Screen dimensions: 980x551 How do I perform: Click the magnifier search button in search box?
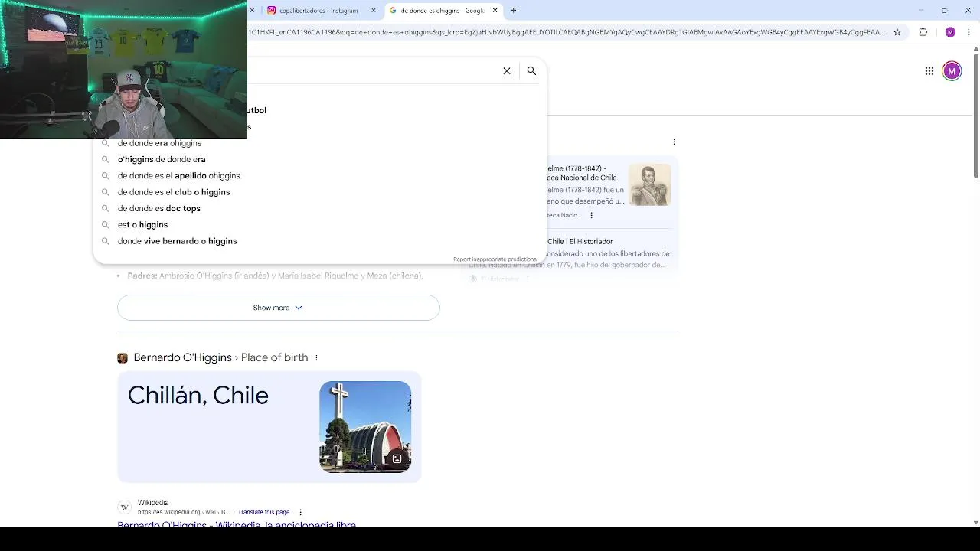pos(531,71)
